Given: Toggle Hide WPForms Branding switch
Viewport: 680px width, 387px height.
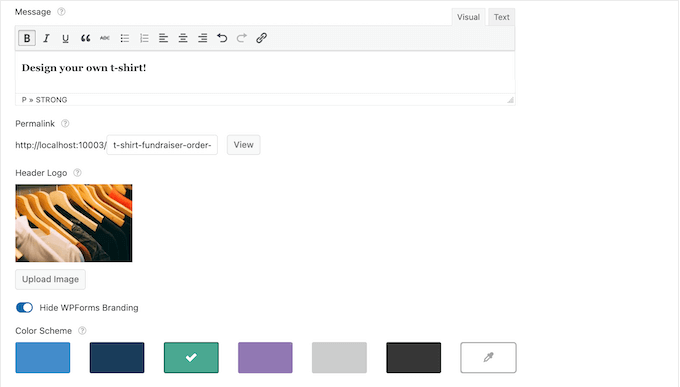Looking at the screenshot, I should (x=24, y=308).
